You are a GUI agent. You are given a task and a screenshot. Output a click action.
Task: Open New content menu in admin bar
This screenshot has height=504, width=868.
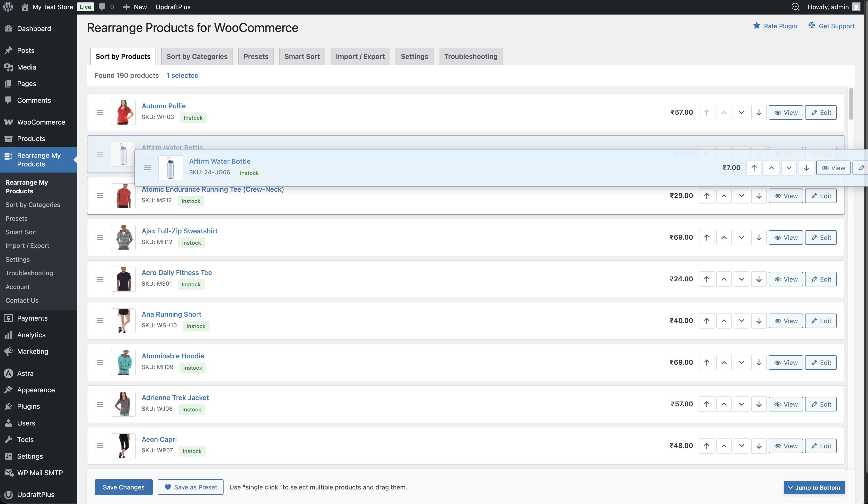(135, 7)
